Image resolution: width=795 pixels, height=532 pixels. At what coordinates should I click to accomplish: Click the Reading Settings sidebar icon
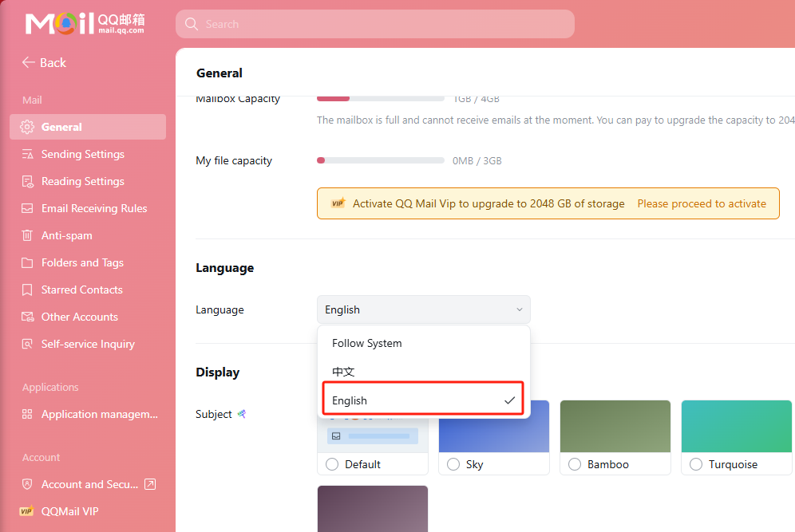click(27, 181)
